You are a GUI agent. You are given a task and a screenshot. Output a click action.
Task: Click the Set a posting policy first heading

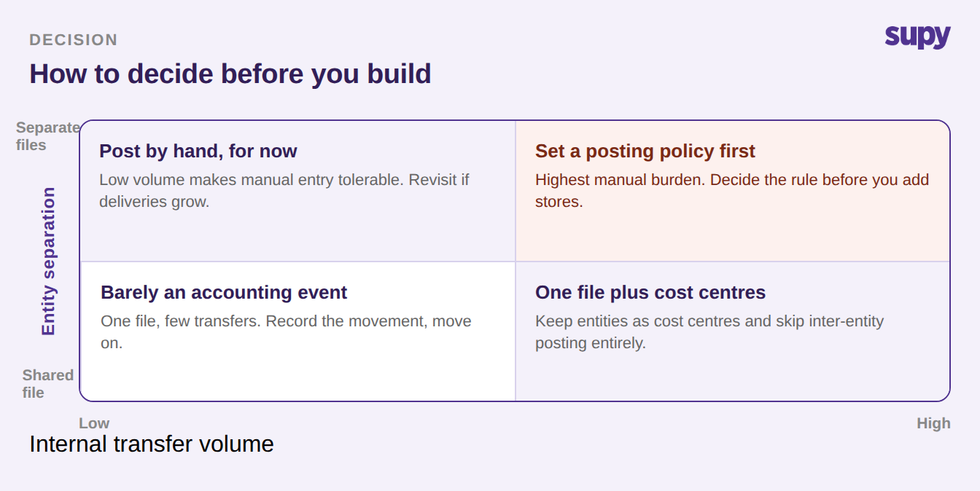(x=645, y=151)
